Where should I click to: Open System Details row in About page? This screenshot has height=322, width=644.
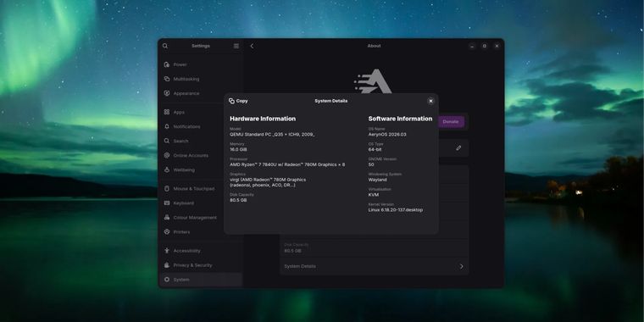point(375,266)
